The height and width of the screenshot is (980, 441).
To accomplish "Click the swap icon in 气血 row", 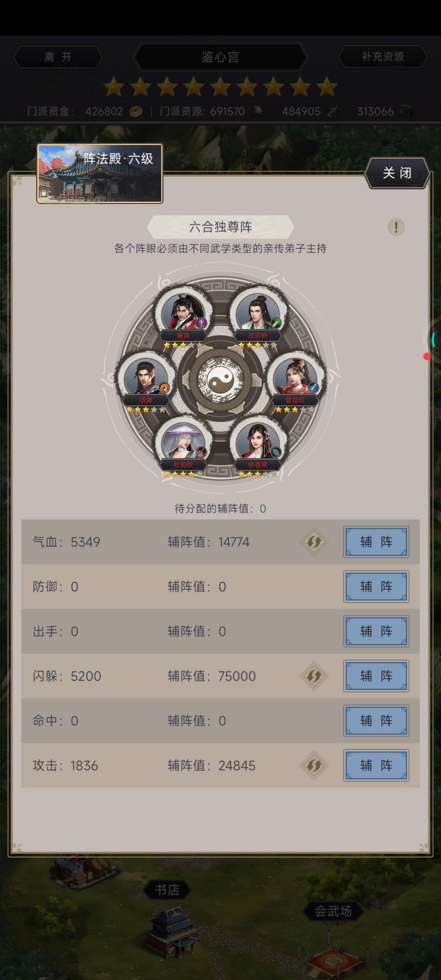I will (x=314, y=542).
